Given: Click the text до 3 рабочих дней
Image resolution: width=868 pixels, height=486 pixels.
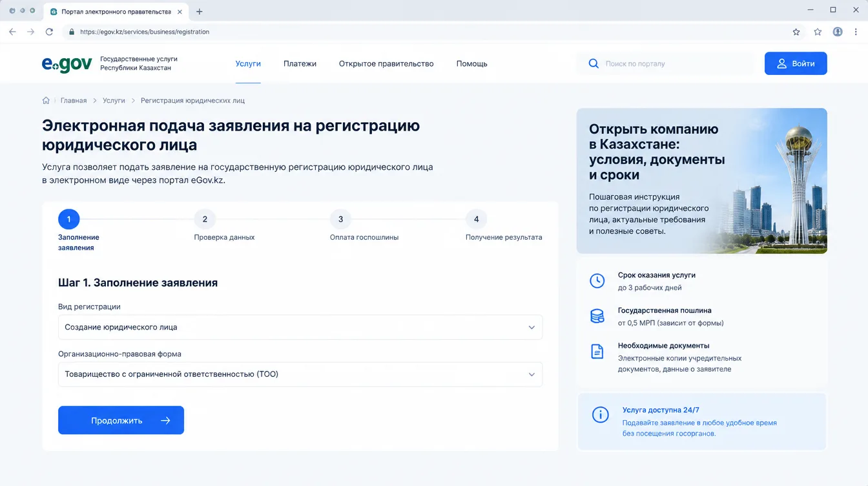Looking at the screenshot, I should (x=650, y=288).
